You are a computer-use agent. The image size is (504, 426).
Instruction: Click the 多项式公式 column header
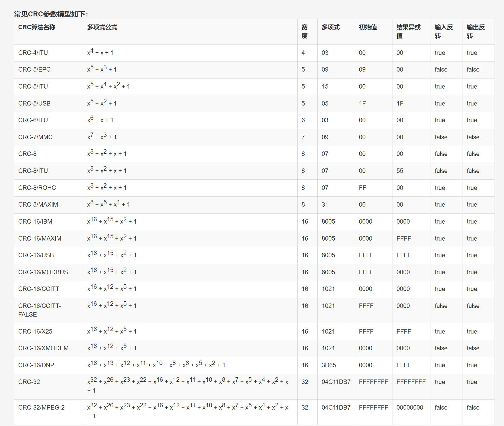click(x=102, y=27)
